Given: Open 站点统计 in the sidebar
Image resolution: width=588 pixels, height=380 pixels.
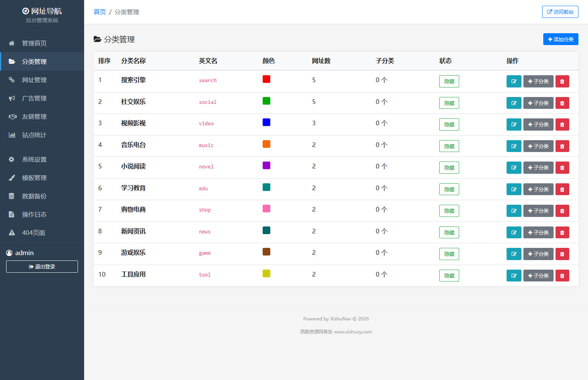Looking at the screenshot, I should pyautogui.click(x=42, y=135).
